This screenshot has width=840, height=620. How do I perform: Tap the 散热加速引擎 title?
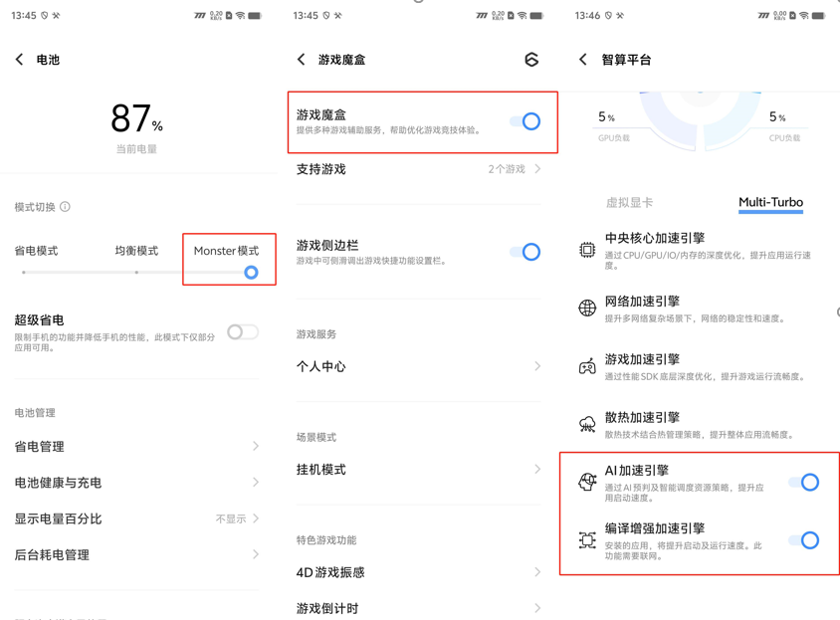[642, 417]
